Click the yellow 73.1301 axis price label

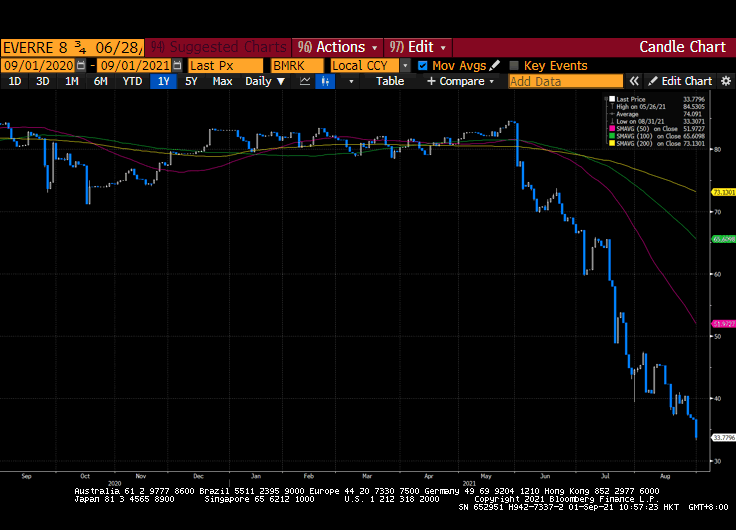724,192
